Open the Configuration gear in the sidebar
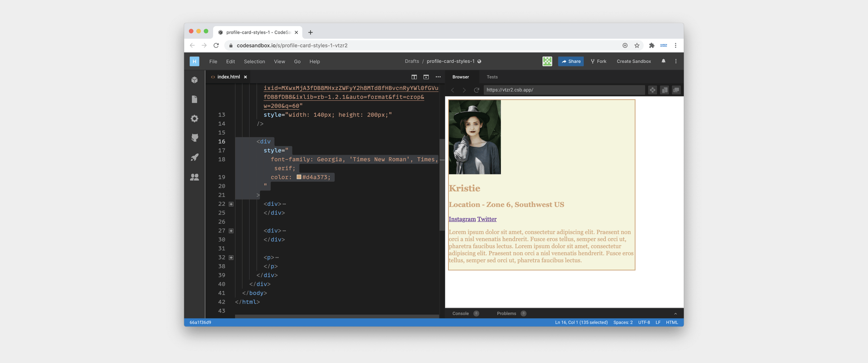The width and height of the screenshot is (868, 363). coord(194,118)
